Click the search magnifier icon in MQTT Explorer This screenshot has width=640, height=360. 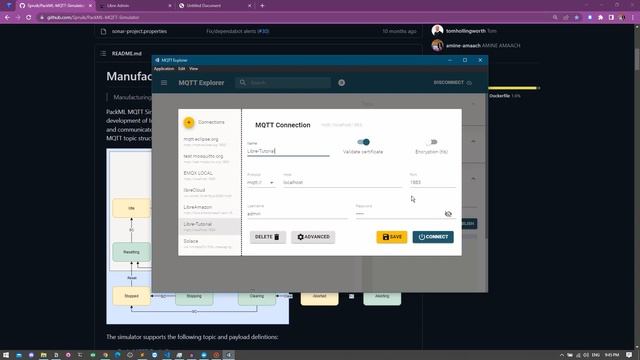pos(243,83)
